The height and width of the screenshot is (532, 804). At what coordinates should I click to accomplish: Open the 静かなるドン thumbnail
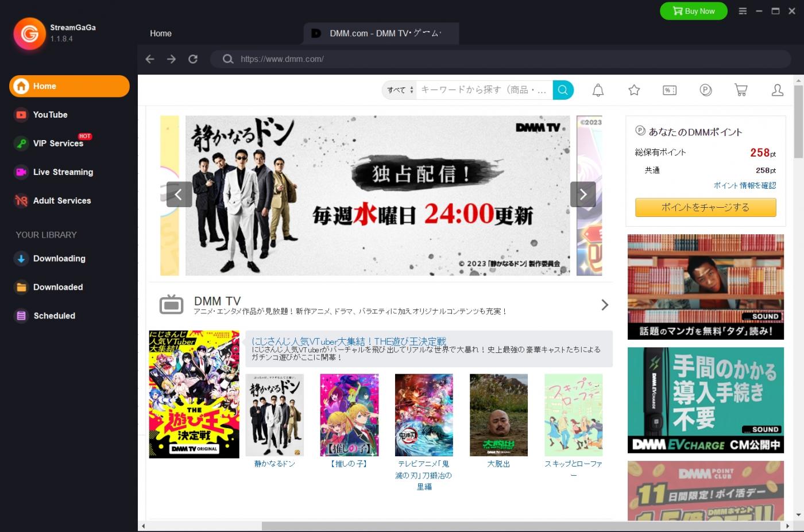(275, 414)
